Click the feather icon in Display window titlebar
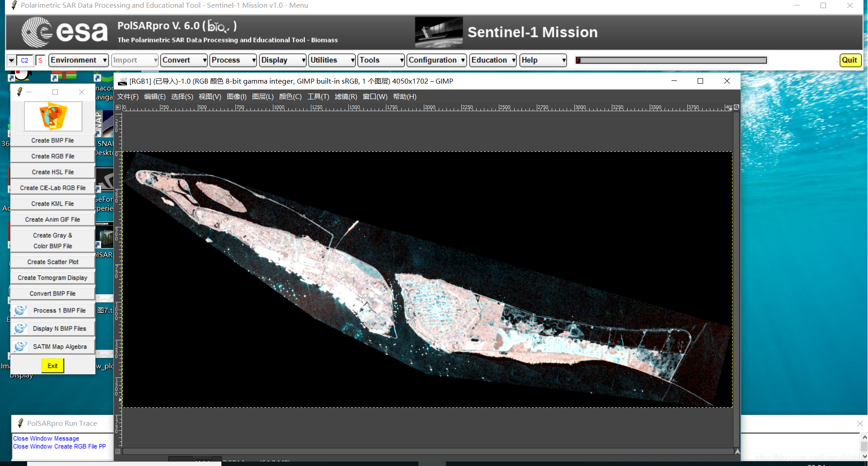Image resolution: width=868 pixels, height=466 pixels. click(x=19, y=92)
